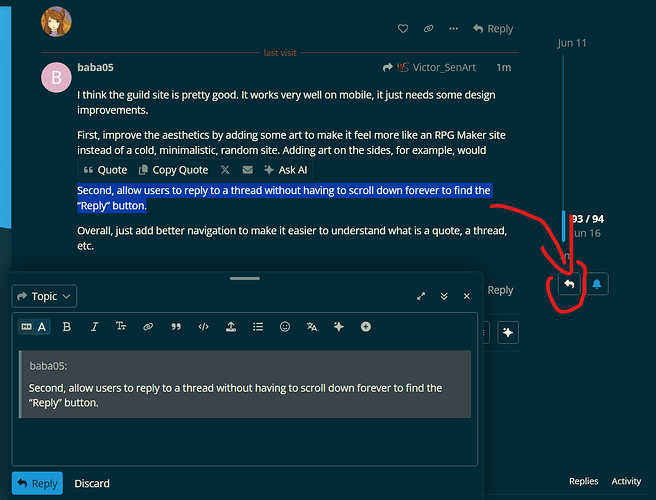The width and height of the screenshot is (656, 500).
Task: Click the timeline reply arrow button
Action: tap(569, 284)
